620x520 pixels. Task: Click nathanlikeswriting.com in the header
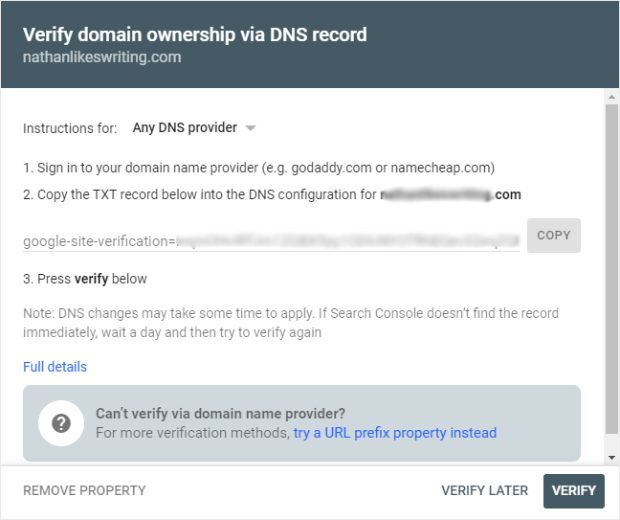coord(102,57)
